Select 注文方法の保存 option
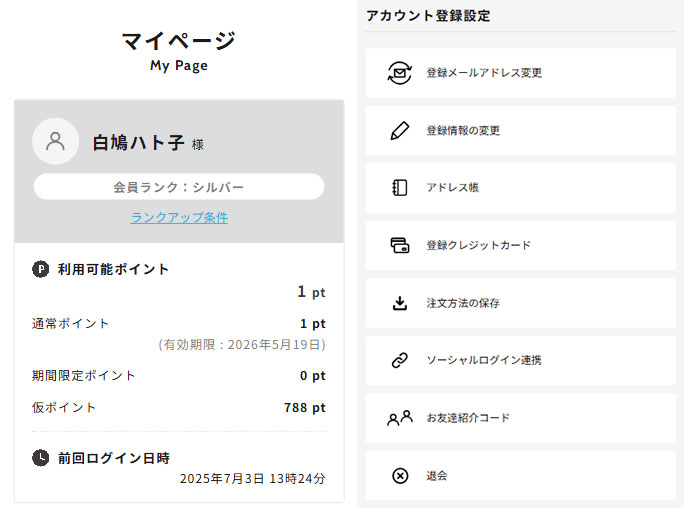The image size is (684, 508). tap(463, 303)
